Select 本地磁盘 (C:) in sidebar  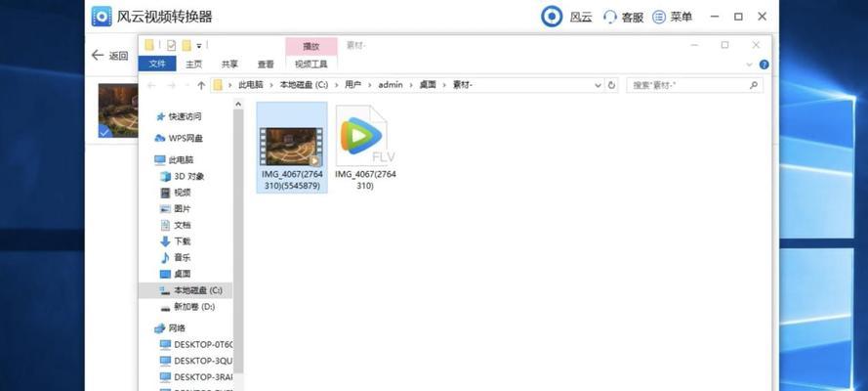[186, 290]
